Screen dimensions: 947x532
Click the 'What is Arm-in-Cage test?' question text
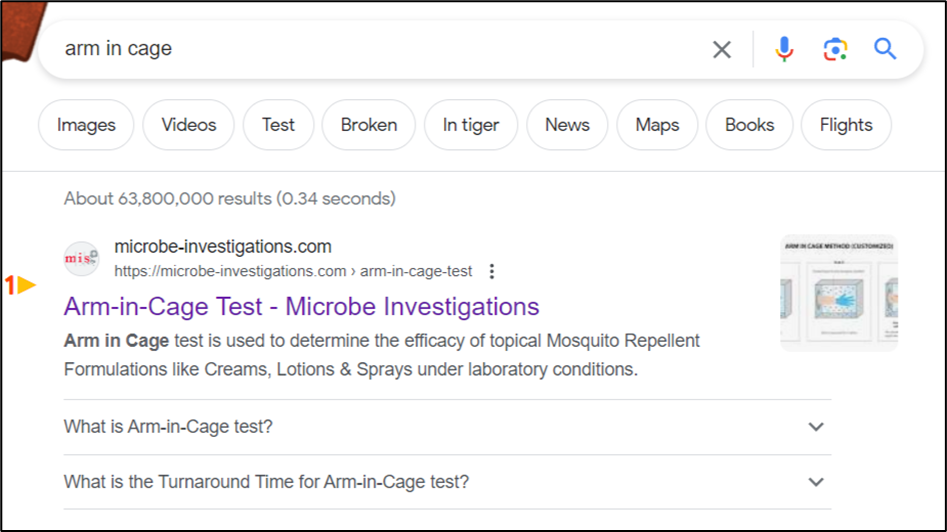[x=169, y=427]
